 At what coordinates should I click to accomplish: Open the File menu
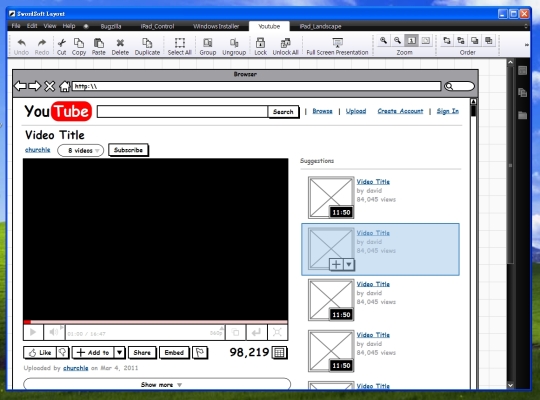point(16,26)
